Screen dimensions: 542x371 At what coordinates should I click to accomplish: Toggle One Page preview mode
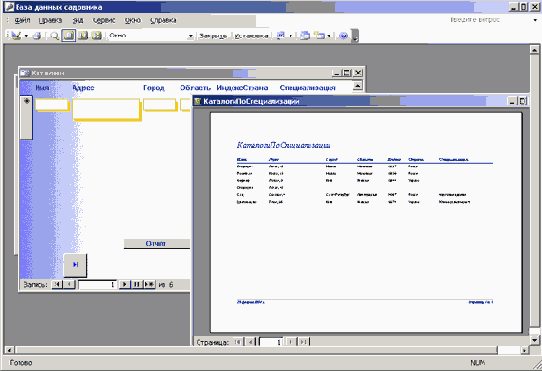[x=68, y=36]
